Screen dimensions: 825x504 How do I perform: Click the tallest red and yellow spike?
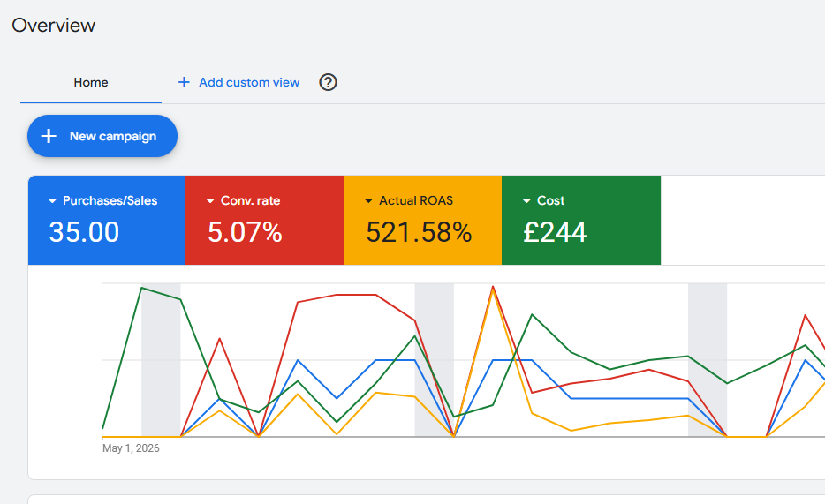point(493,287)
